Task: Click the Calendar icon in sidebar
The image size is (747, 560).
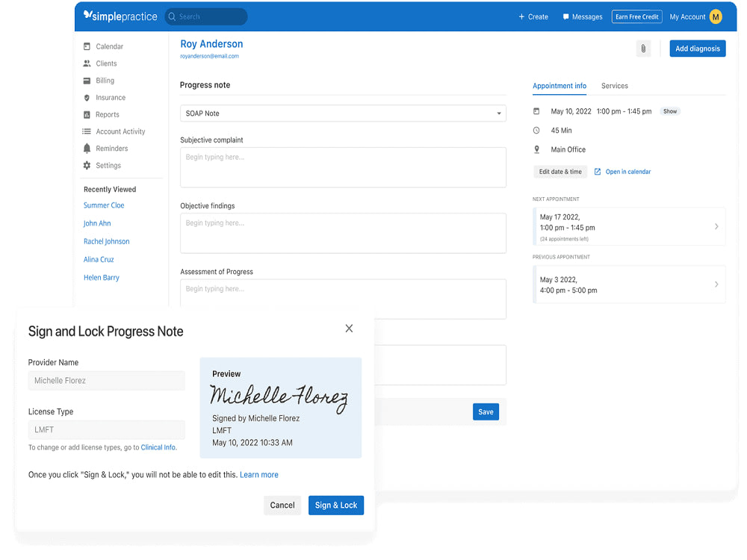Action: 87,46
